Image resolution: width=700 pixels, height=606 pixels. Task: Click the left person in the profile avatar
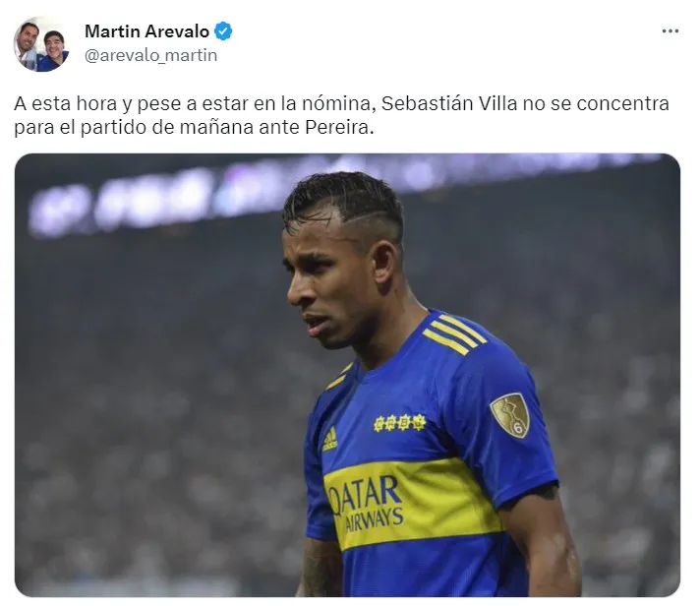tap(27, 44)
